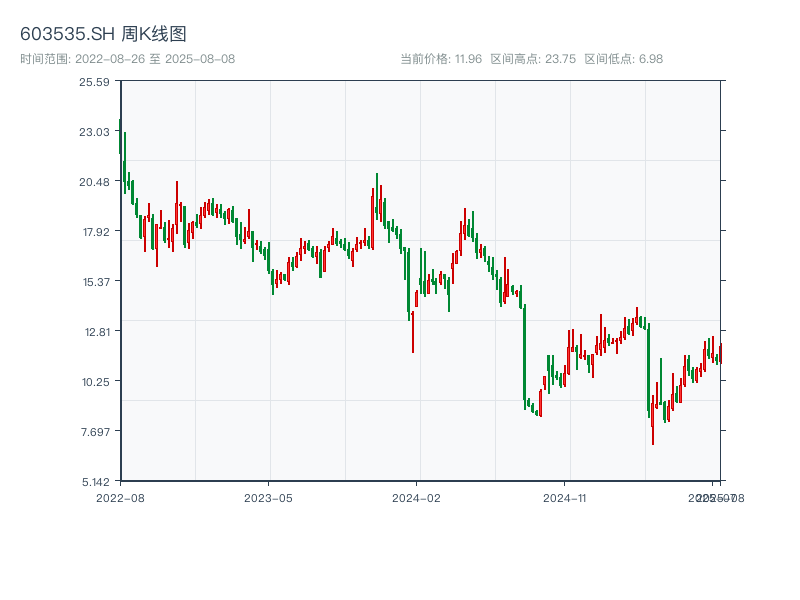The width and height of the screenshot is (800, 600).
Task: Click the 23.03 y-axis price label
Action: (95, 131)
